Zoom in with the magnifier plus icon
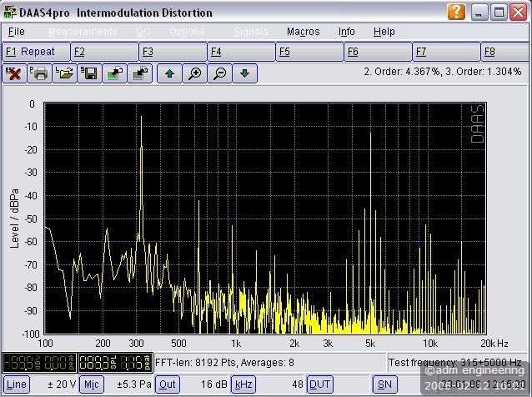The image size is (532, 397). [x=194, y=73]
